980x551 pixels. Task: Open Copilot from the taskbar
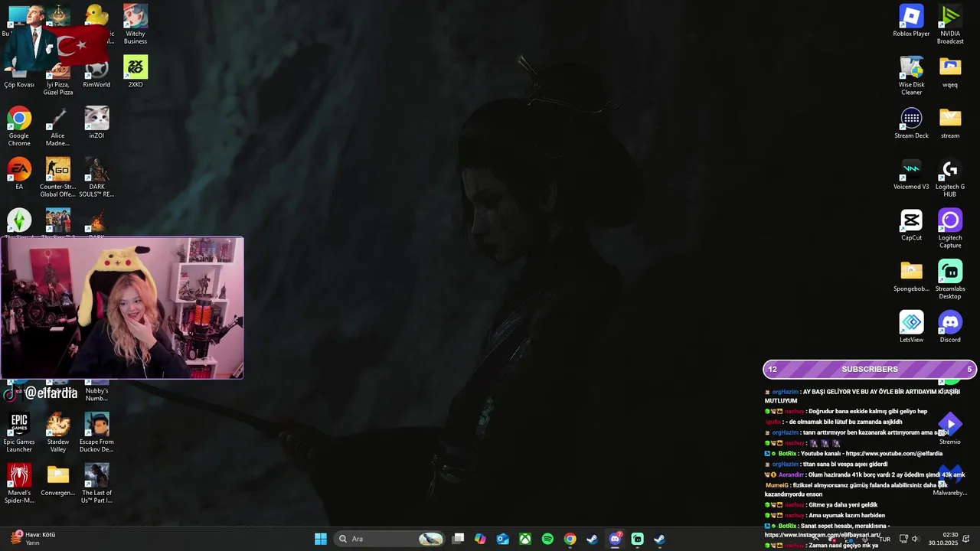tap(480, 539)
